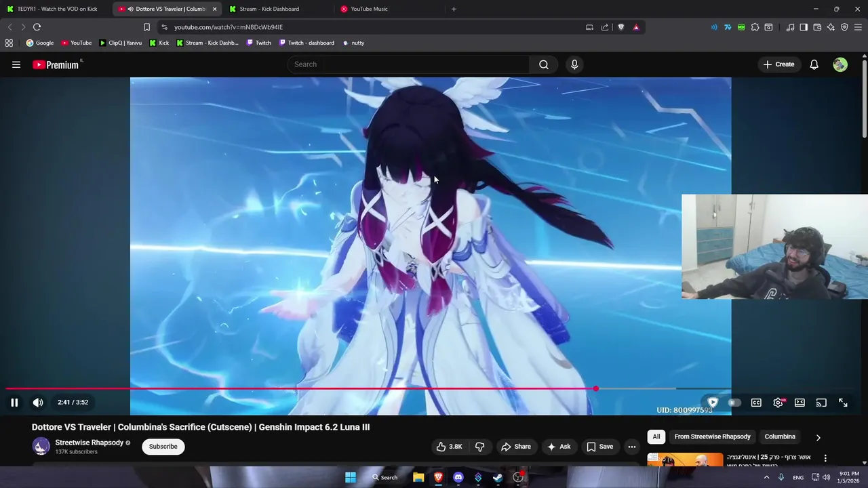Focus the YouTube search field
Viewport: 868px width, 488px height.
point(409,64)
